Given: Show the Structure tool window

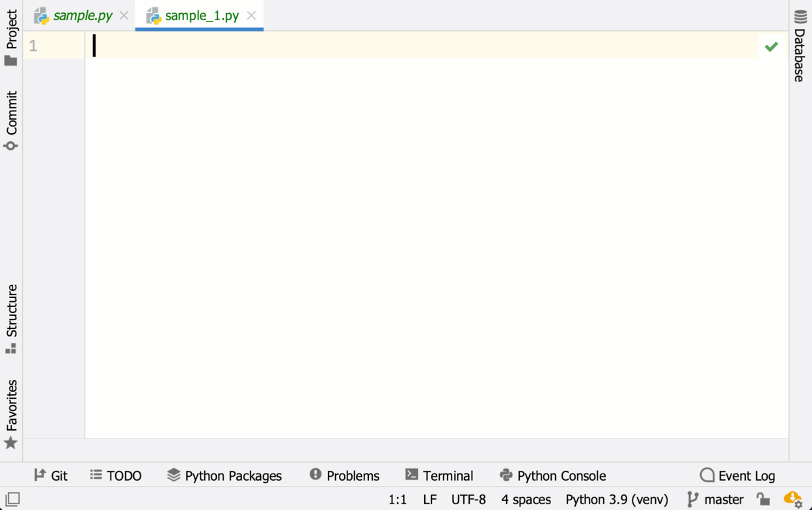Looking at the screenshot, I should click(11, 319).
